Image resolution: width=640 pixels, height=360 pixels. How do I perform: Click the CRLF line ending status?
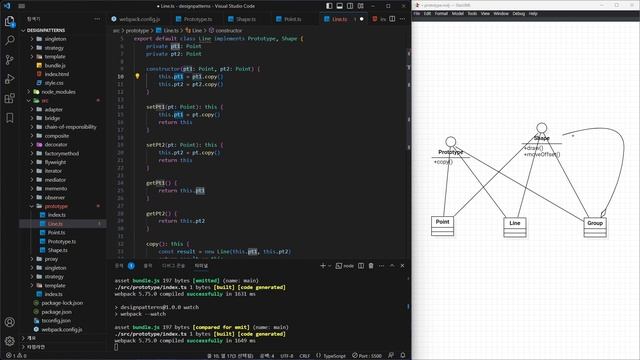point(304,356)
